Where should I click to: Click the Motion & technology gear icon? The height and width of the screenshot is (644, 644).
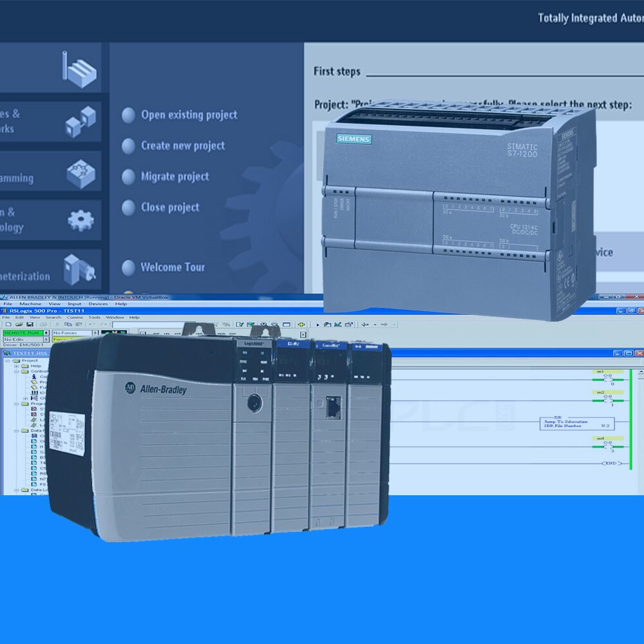80,220
